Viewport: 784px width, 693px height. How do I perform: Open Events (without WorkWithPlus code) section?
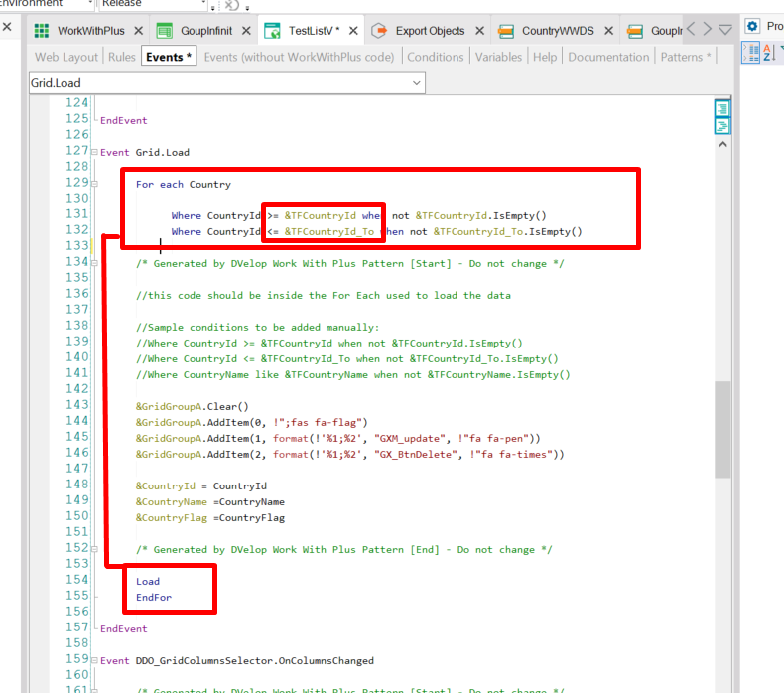(x=299, y=57)
